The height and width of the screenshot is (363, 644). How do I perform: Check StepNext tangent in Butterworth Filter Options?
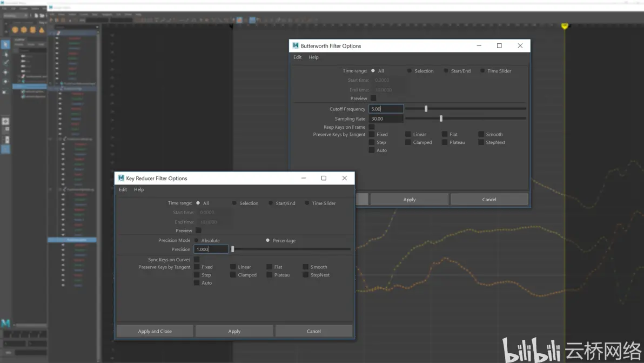click(481, 142)
